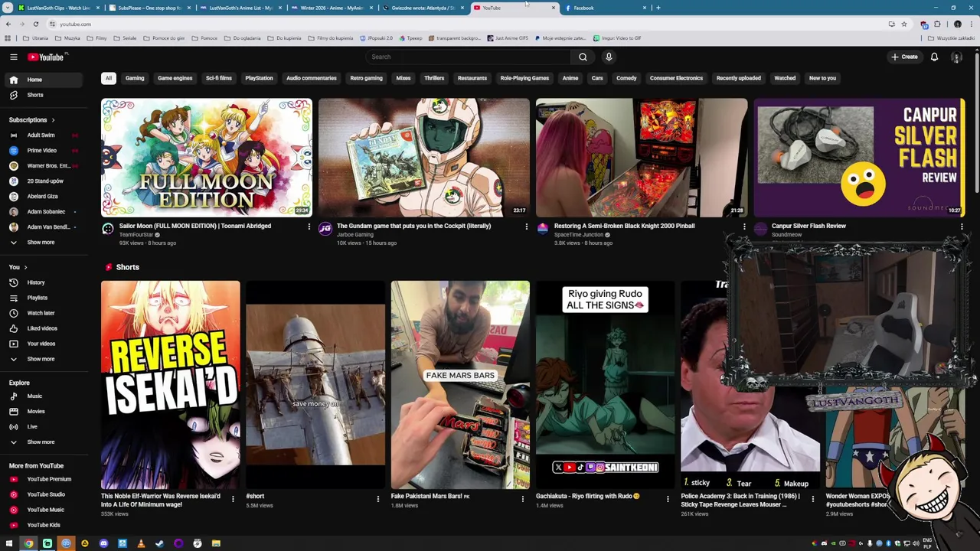Bookmark this page with the star icon
Image resolution: width=980 pixels, height=551 pixels.
(x=903, y=24)
